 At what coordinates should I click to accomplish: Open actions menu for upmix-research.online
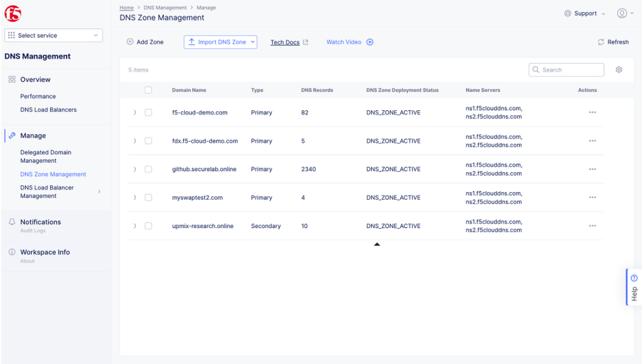[x=592, y=226]
